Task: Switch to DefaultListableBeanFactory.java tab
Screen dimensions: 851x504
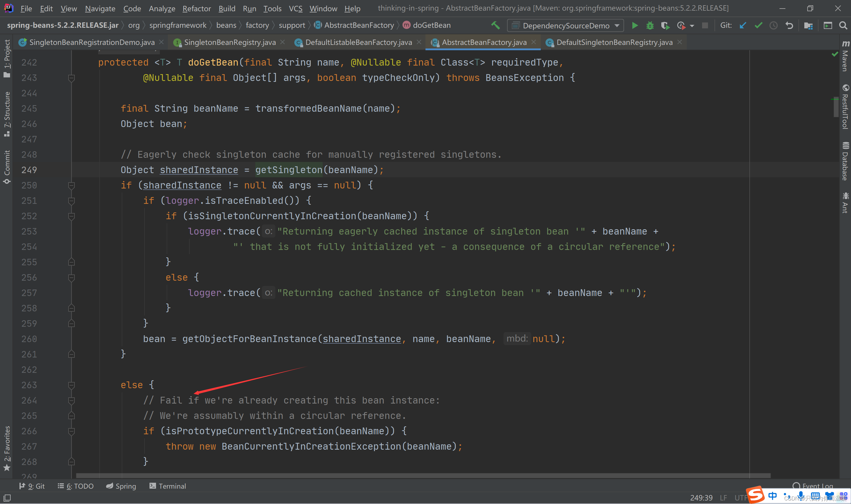Action: (x=358, y=42)
